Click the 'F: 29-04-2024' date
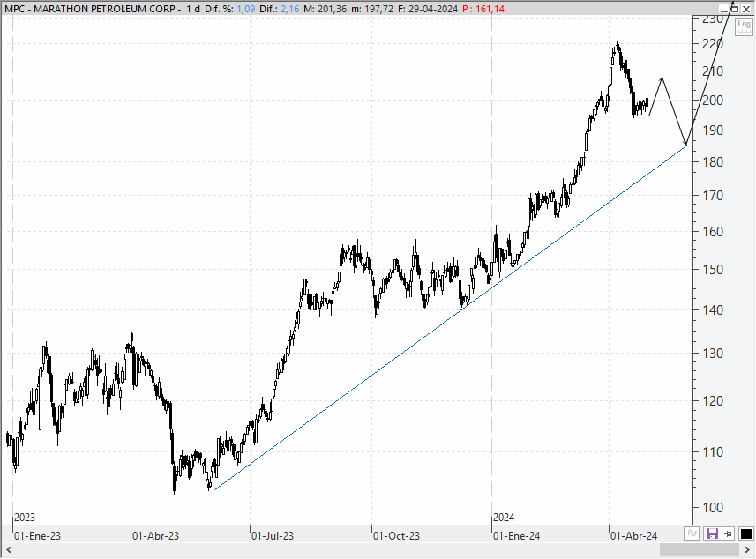The image size is (756, 559). coord(428,9)
